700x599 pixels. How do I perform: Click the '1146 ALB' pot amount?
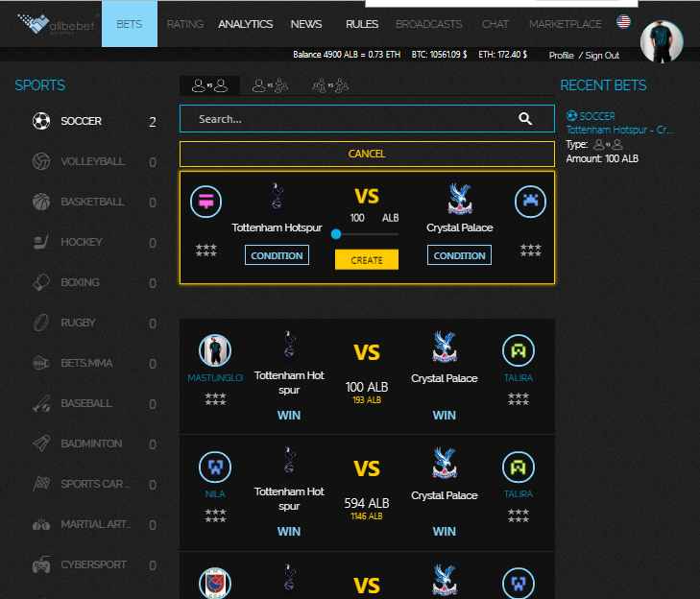click(367, 516)
